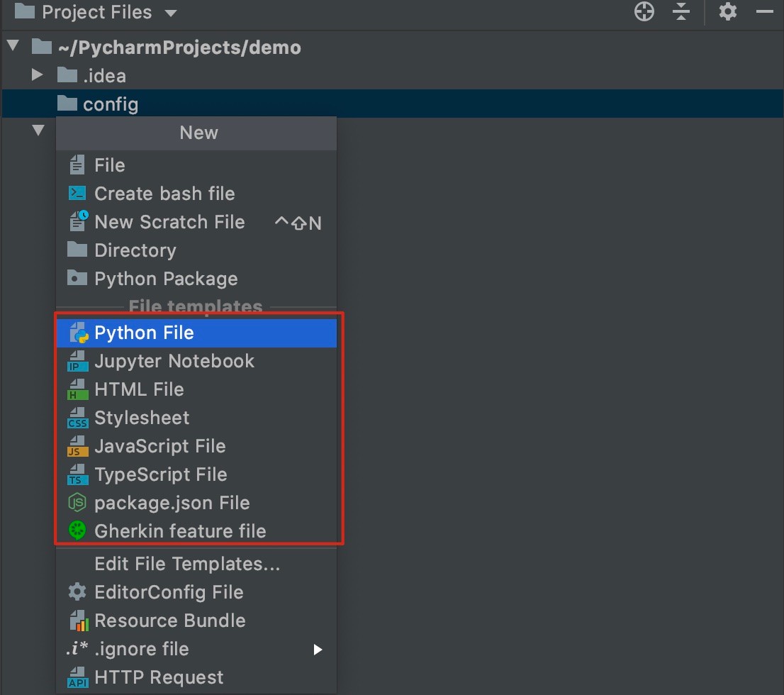Click the demo project folder icon

42,47
